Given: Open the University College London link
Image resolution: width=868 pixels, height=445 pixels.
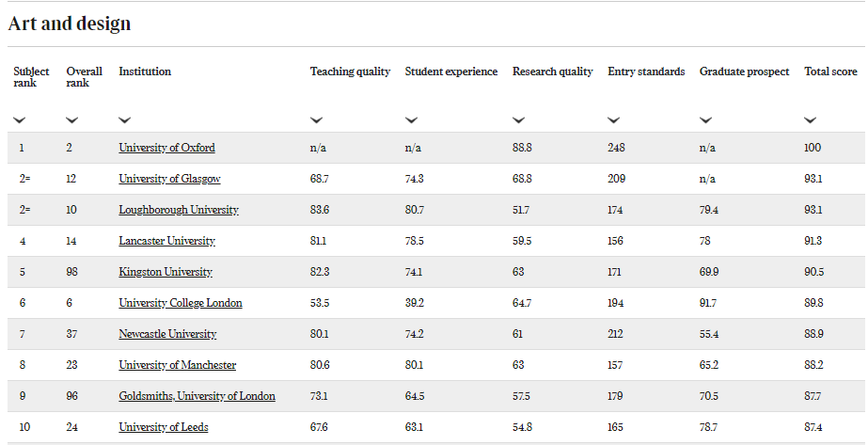Looking at the screenshot, I should point(181,303).
